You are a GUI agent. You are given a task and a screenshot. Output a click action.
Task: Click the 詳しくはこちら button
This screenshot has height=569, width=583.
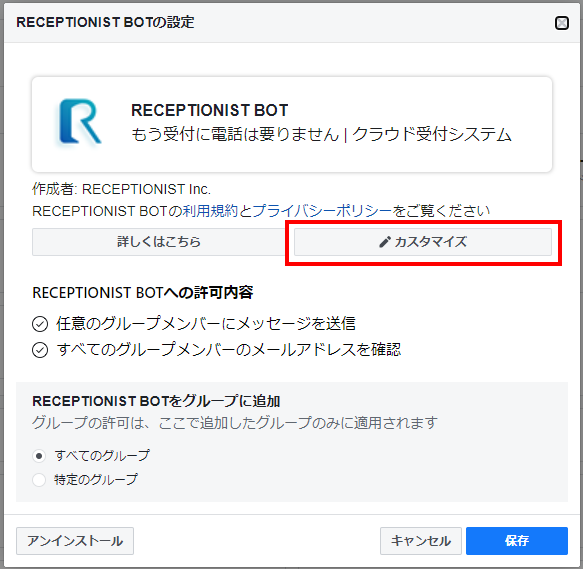point(159,242)
